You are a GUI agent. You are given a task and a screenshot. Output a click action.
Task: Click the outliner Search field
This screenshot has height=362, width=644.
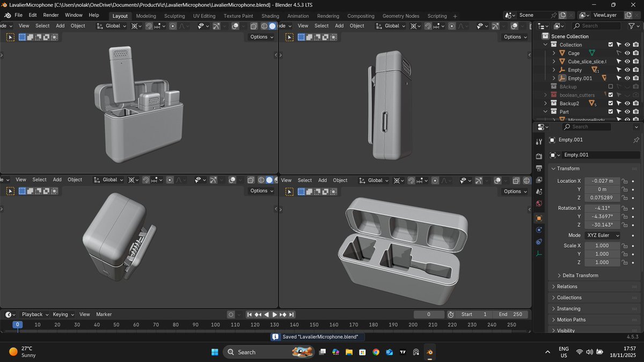(x=597, y=26)
